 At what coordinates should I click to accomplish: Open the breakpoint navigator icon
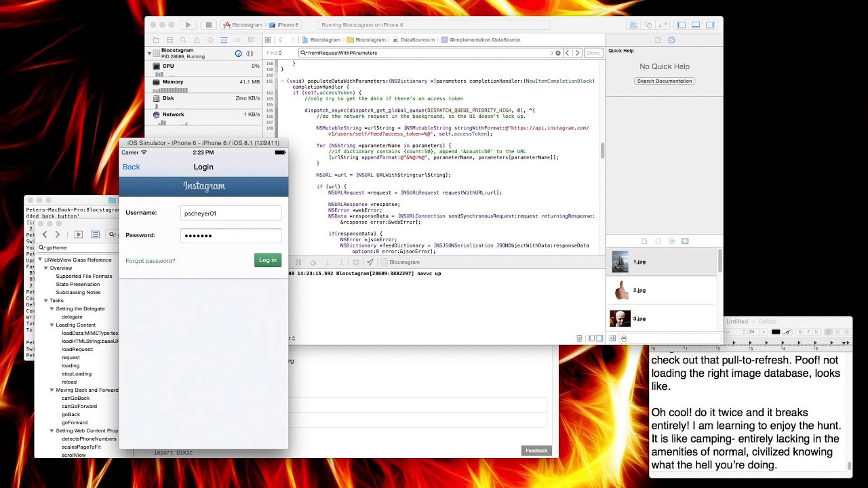[x=237, y=40]
